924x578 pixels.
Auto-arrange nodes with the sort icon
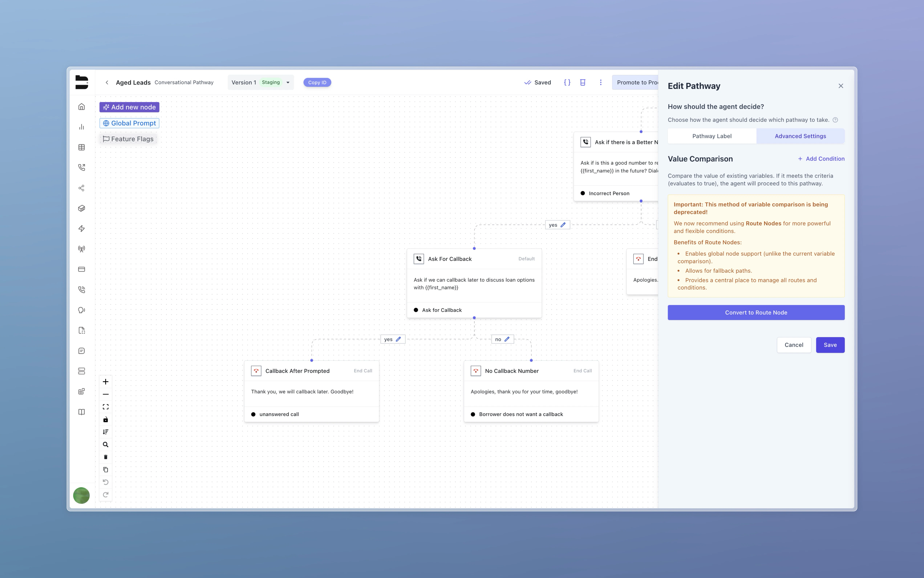pos(106,432)
